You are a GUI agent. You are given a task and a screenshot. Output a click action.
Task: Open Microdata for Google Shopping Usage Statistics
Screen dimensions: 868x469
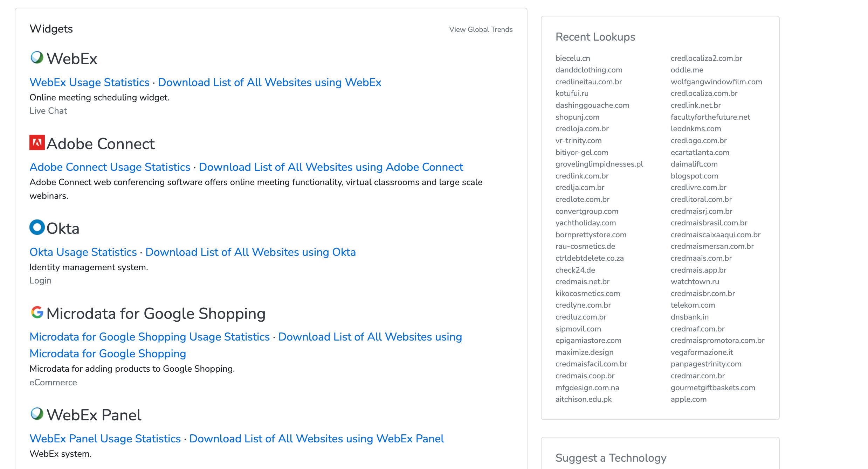[150, 337]
